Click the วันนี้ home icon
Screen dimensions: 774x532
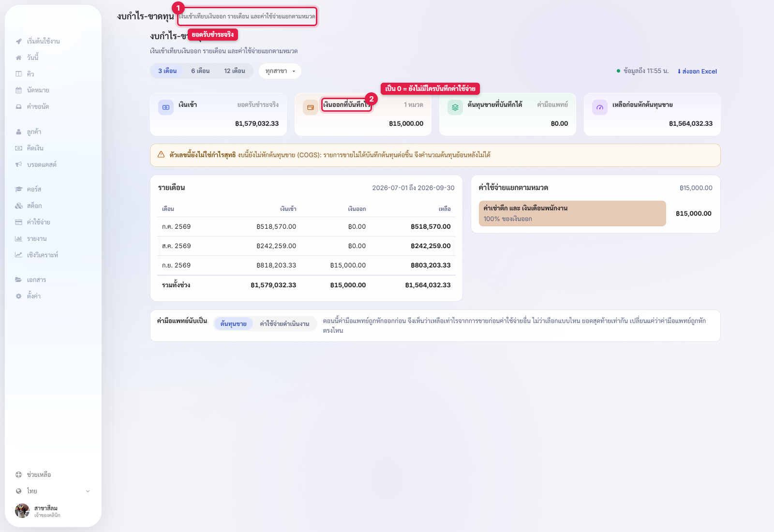(x=18, y=58)
